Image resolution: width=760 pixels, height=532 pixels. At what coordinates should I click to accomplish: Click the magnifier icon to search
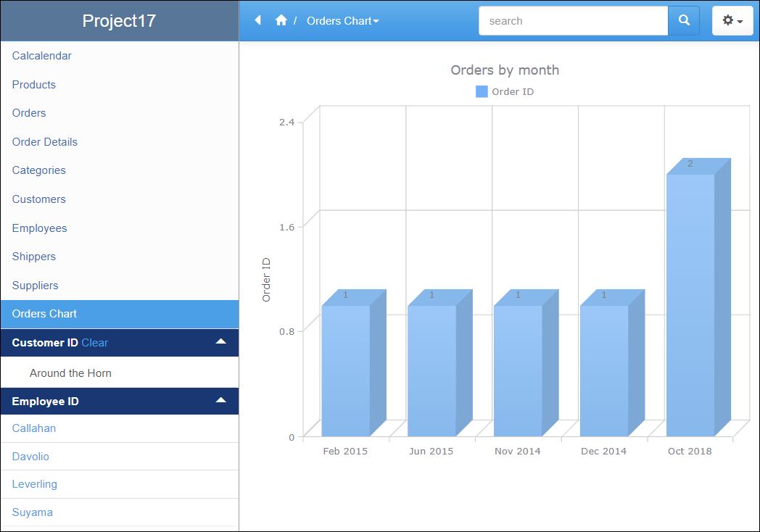point(682,20)
